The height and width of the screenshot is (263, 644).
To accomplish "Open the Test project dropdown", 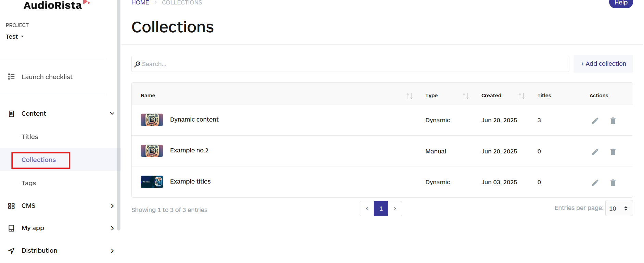I will pyautogui.click(x=15, y=37).
